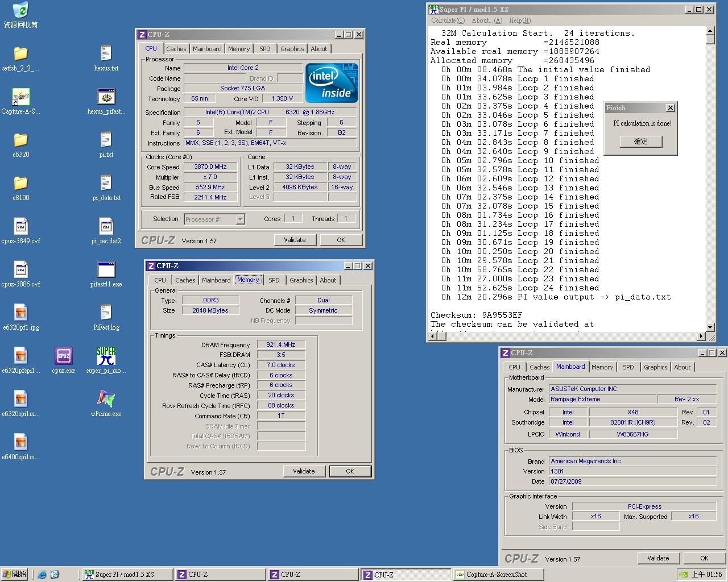Click OK in the Memory CPU-Z window
The width and height of the screenshot is (728, 582).
point(350,471)
